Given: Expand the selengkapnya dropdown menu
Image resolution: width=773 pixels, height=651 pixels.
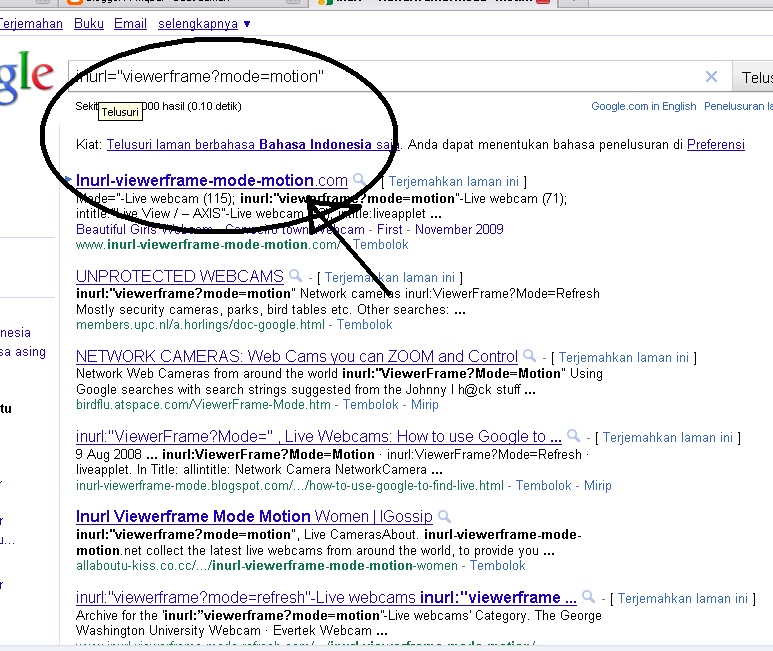Looking at the screenshot, I should (x=204, y=24).
